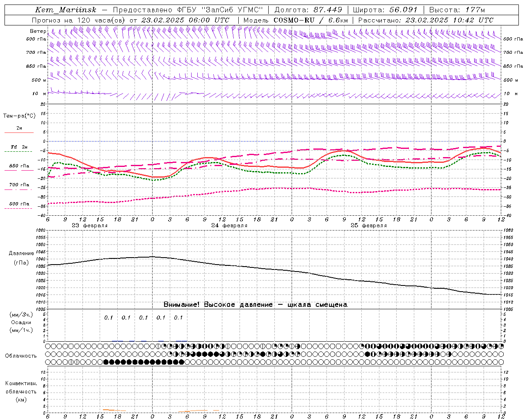The width and height of the screenshot is (525, 420).
Task: Click the Ветер section label
Action: pyautogui.click(x=38, y=31)
